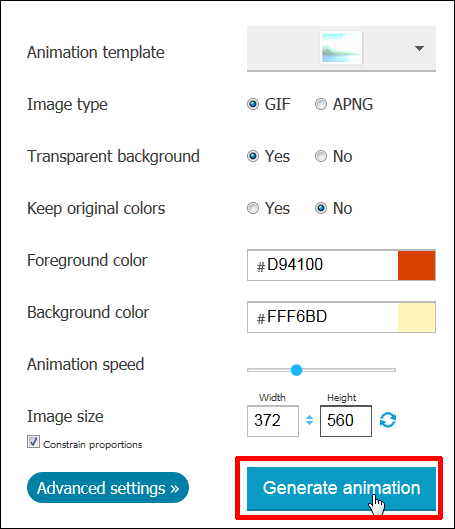Click the Height input field
This screenshot has height=529, width=455.
tap(346, 421)
